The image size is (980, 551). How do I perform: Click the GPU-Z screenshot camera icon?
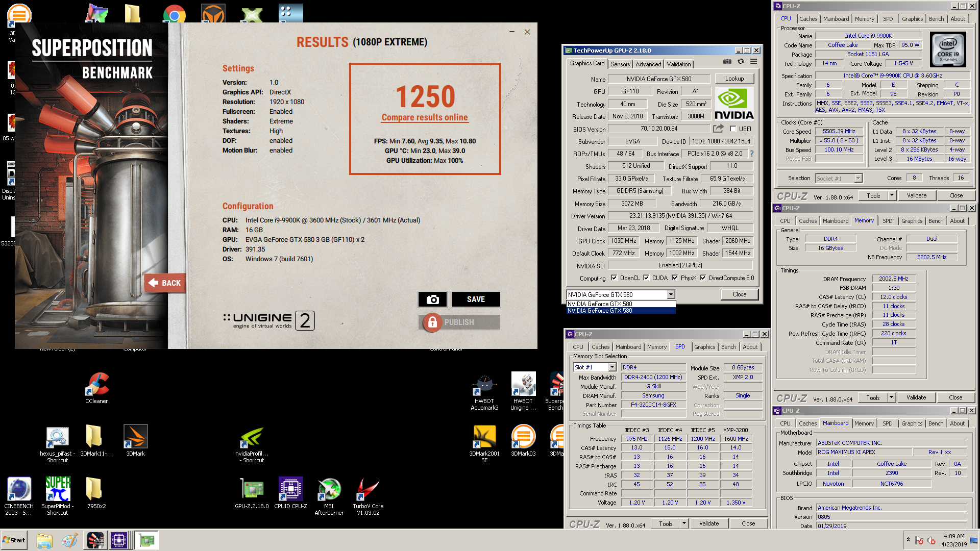(x=727, y=62)
